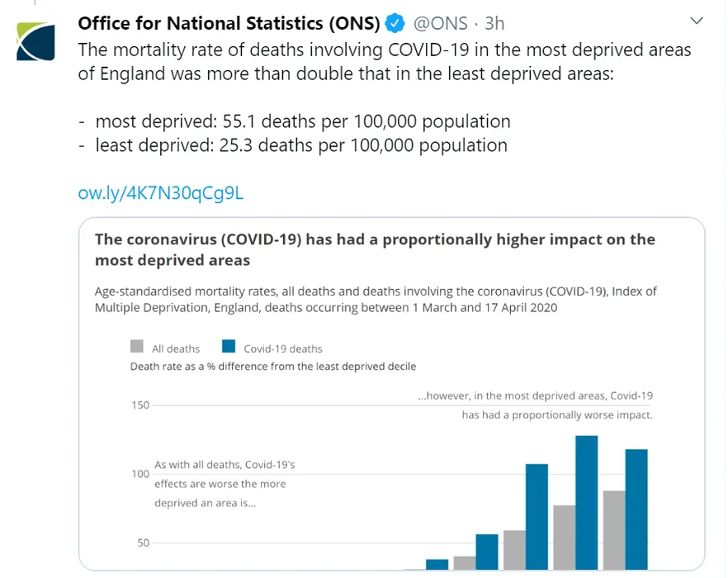Open the @ONS handle
728x578 pixels.
(440, 23)
